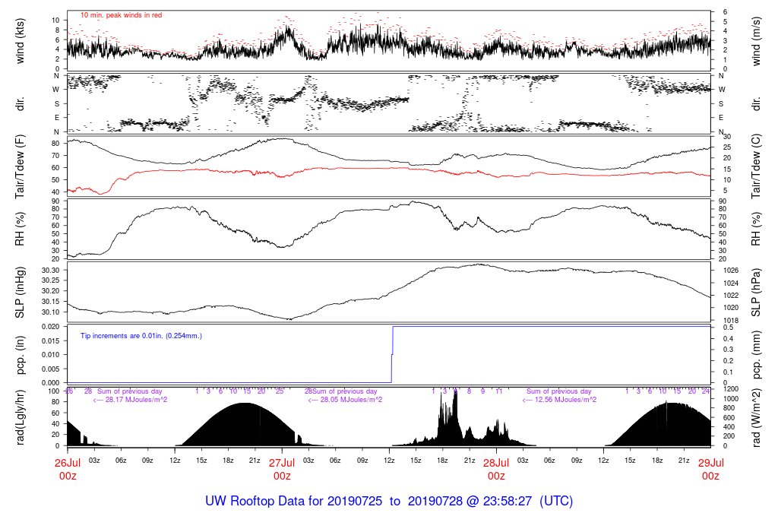Click the '28Jul' date label
This screenshot has width=778, height=532.
(x=496, y=463)
